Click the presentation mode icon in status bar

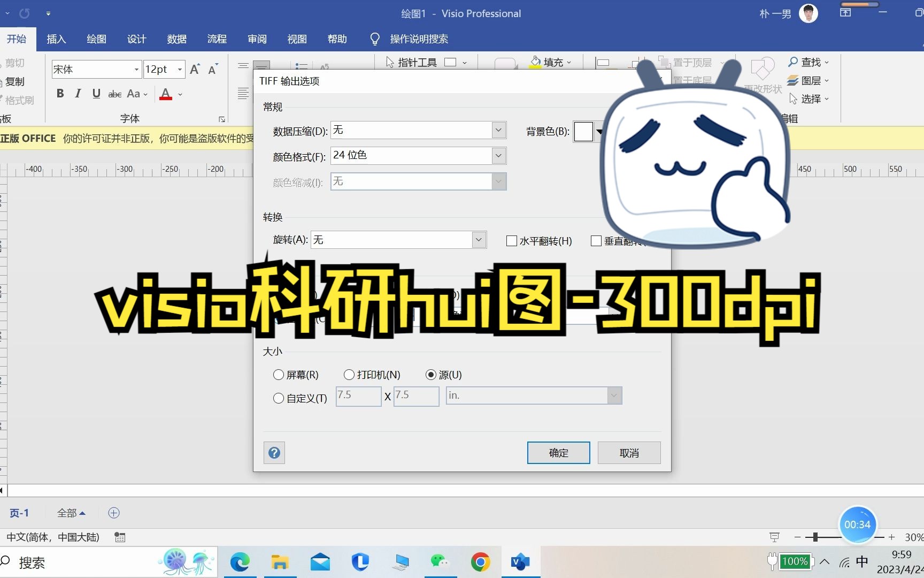pyautogui.click(x=774, y=537)
